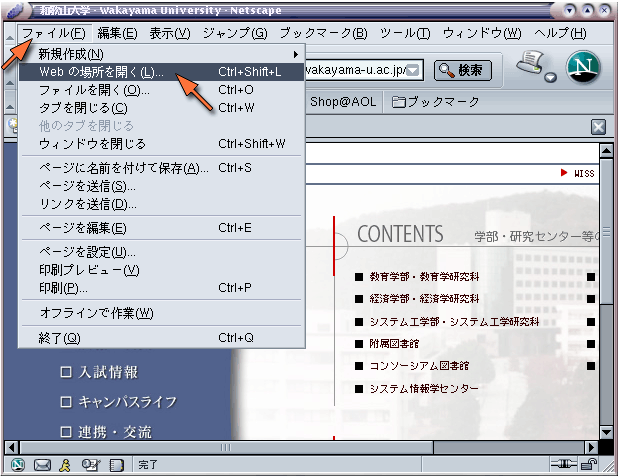The image size is (618, 476).
Task: Click the URL address field
Action: 356,70
